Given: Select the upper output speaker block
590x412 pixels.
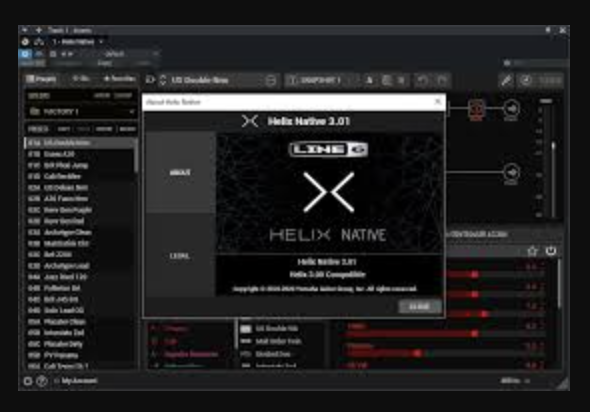Looking at the screenshot, I should (511, 109).
